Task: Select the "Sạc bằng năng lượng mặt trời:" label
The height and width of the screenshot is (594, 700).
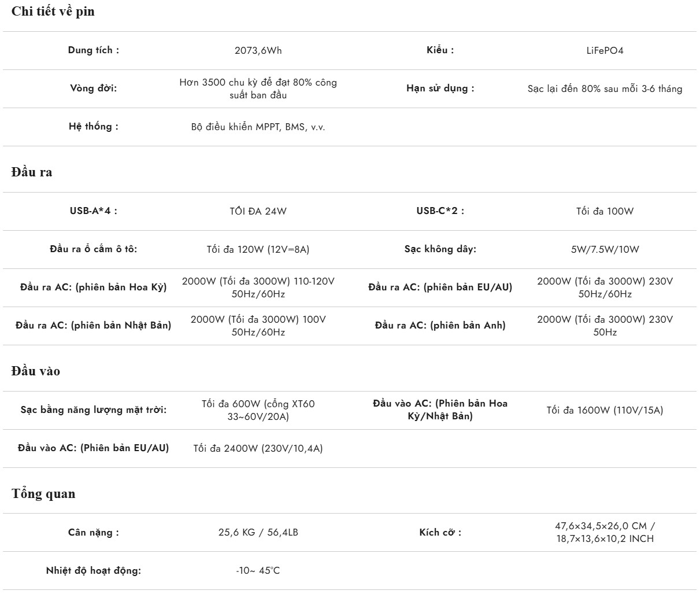Action: coord(94,410)
